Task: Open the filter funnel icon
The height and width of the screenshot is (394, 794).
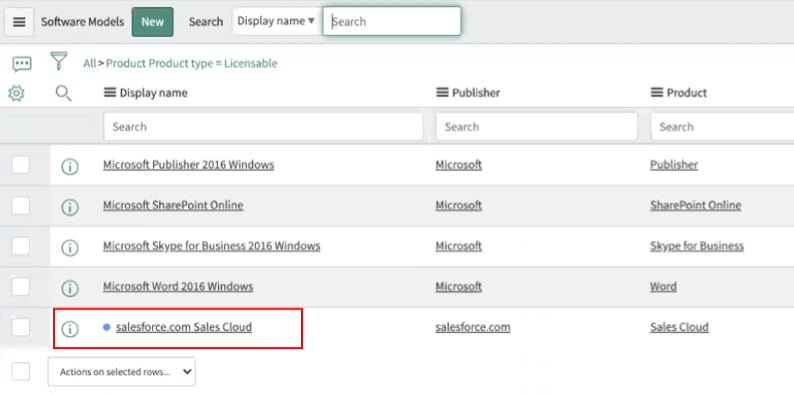Action: [x=59, y=61]
